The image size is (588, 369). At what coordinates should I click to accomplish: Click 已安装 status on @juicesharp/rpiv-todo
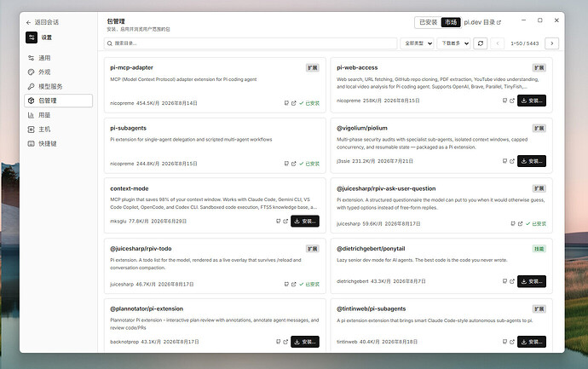tap(309, 285)
